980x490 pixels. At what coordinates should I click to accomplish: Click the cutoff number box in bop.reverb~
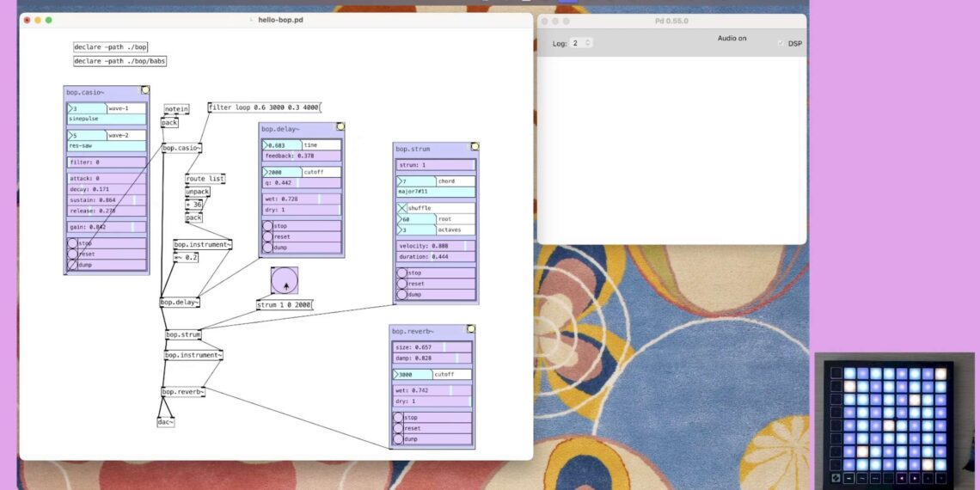413,375
